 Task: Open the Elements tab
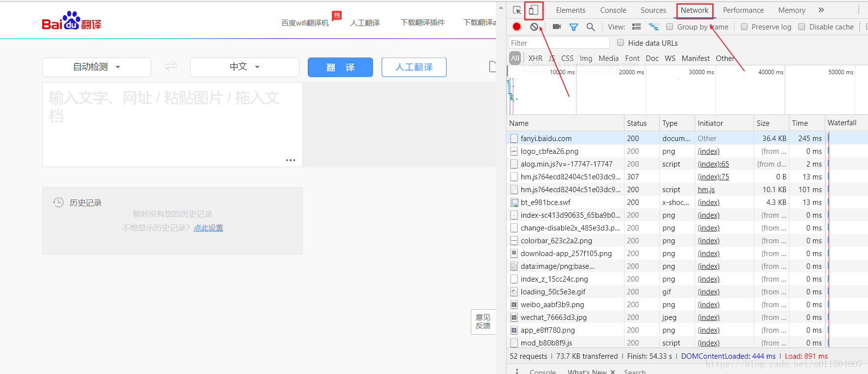coord(570,10)
